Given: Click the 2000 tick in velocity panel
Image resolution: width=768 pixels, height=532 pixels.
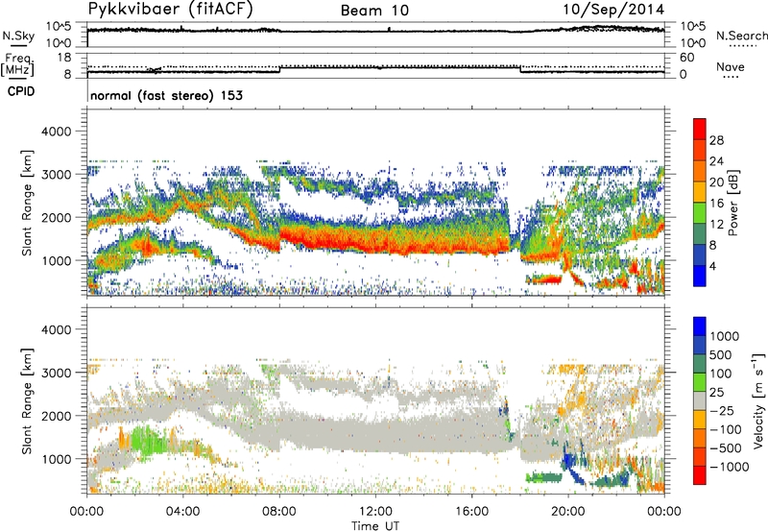Looking at the screenshot, I should tap(56, 416).
